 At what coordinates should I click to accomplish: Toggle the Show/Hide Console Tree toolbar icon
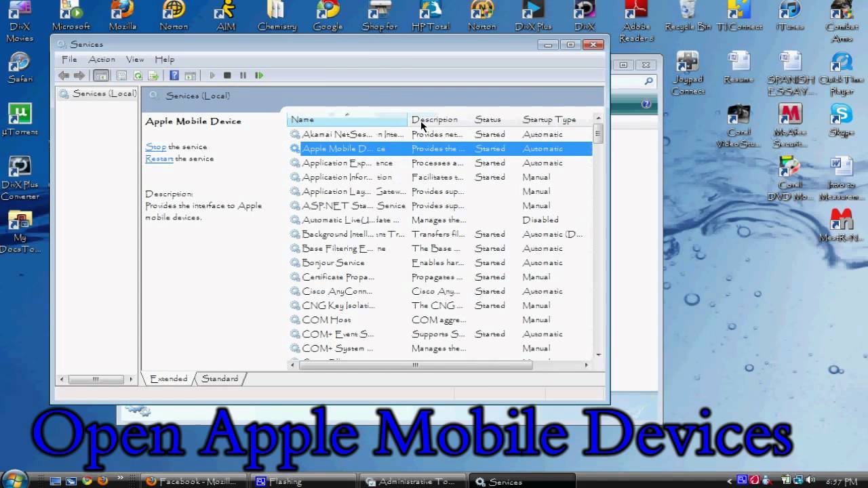101,75
